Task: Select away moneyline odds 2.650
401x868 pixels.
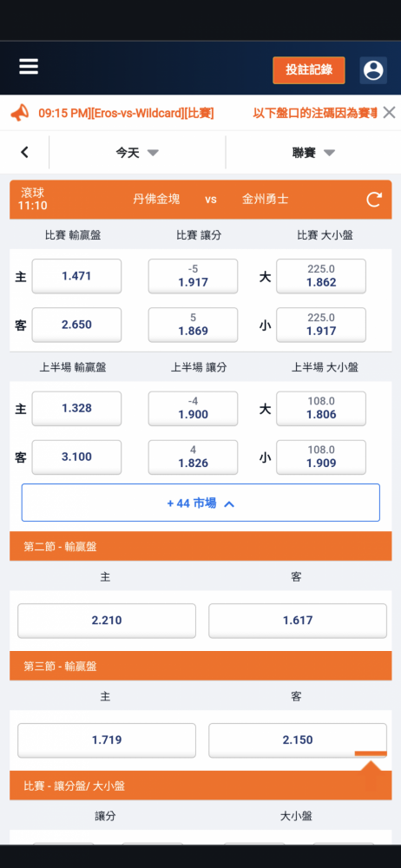Action: [76, 325]
